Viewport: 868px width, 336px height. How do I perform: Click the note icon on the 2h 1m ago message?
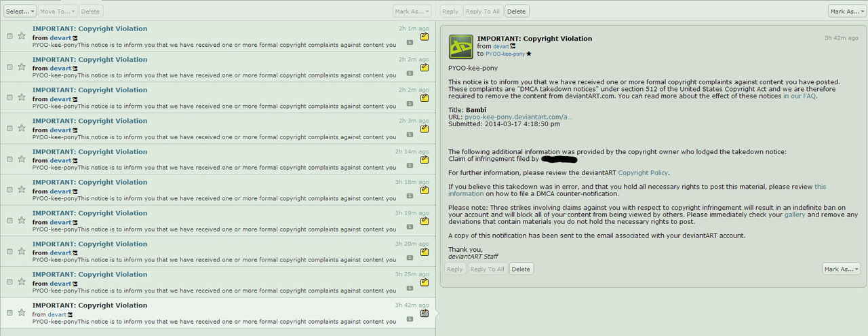425,37
